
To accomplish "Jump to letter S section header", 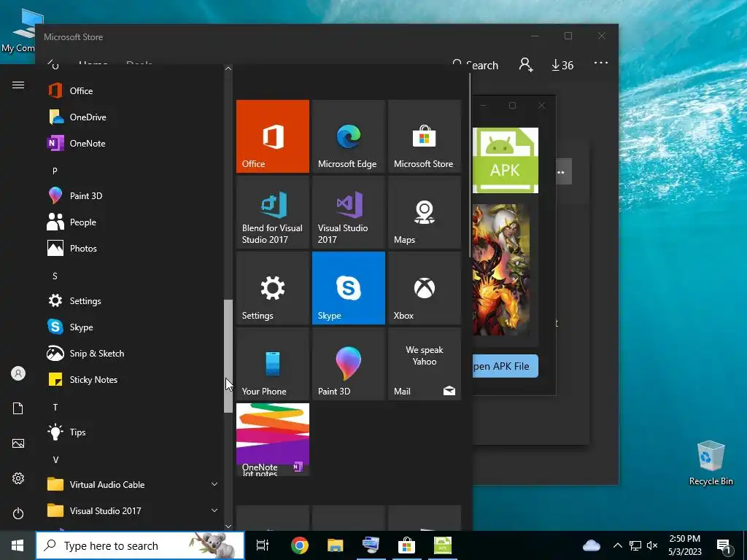I will point(55,276).
